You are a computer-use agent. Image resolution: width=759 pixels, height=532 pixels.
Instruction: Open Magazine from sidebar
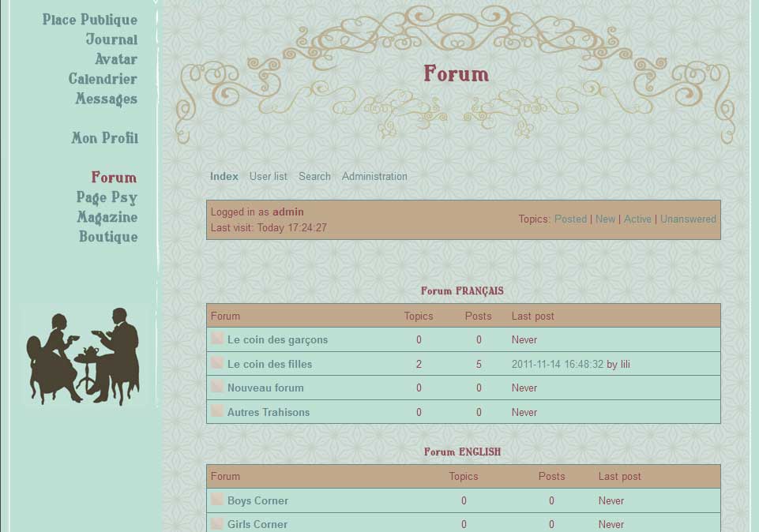[x=107, y=217]
